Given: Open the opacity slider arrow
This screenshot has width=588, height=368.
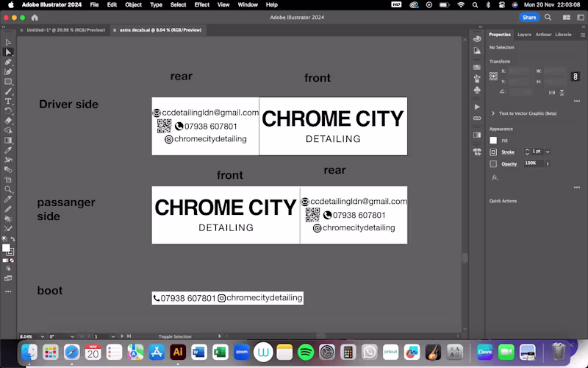Looking at the screenshot, I should pyautogui.click(x=548, y=163).
